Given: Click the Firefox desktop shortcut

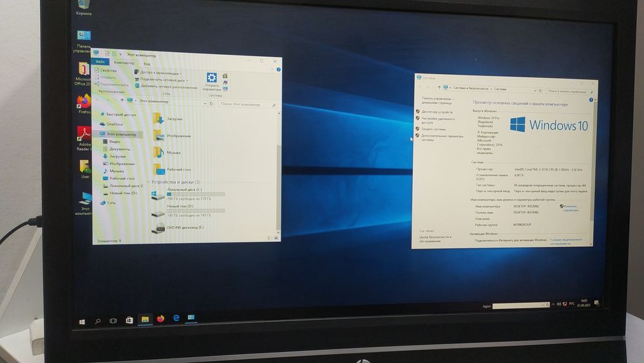Looking at the screenshot, I should pos(84,104).
